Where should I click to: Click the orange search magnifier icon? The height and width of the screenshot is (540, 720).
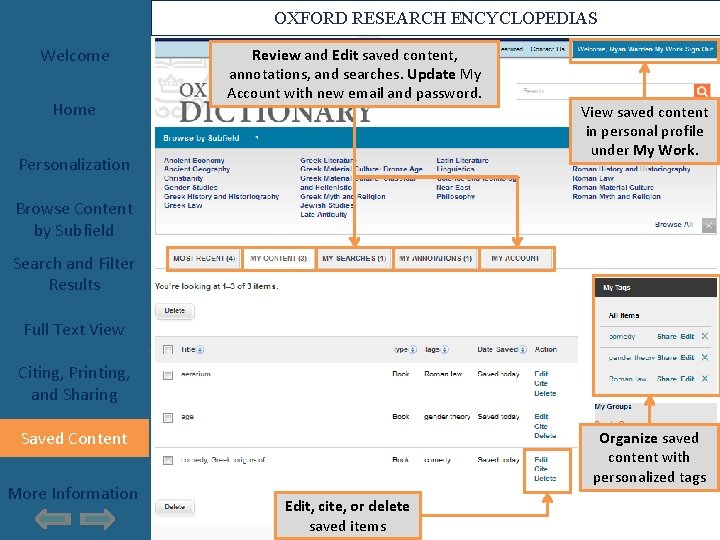click(702, 91)
